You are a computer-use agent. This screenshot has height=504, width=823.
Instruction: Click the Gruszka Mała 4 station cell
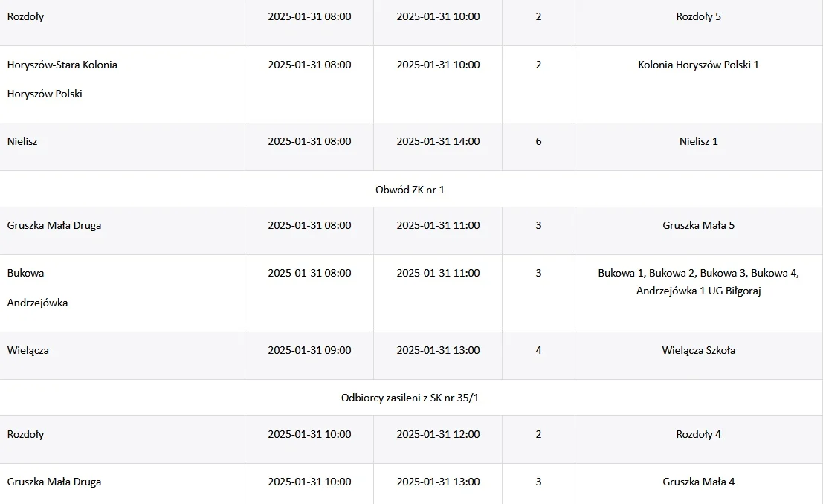(698, 482)
